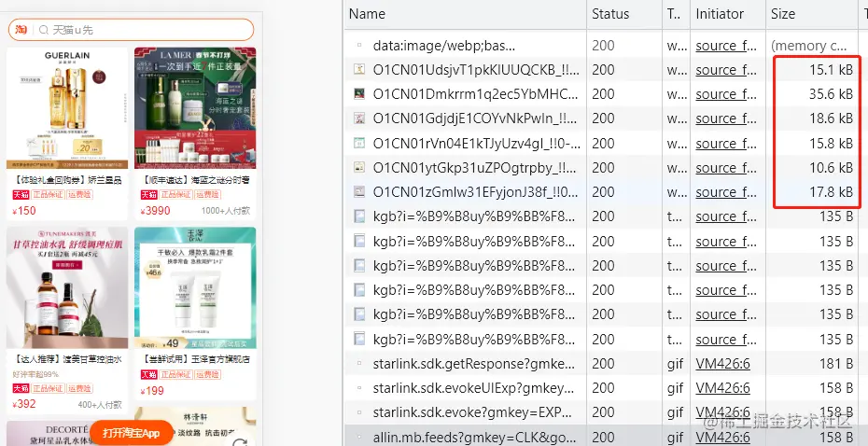Open VM426:6 initiator link for starlink.sdk.getResponse
Image resolution: width=868 pixels, height=446 pixels.
[722, 364]
